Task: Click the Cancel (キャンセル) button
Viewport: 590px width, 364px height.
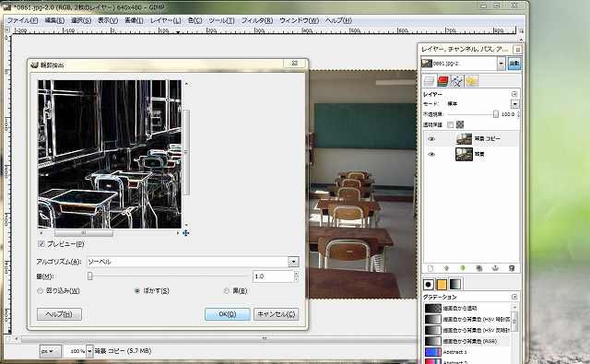Action: (277, 314)
